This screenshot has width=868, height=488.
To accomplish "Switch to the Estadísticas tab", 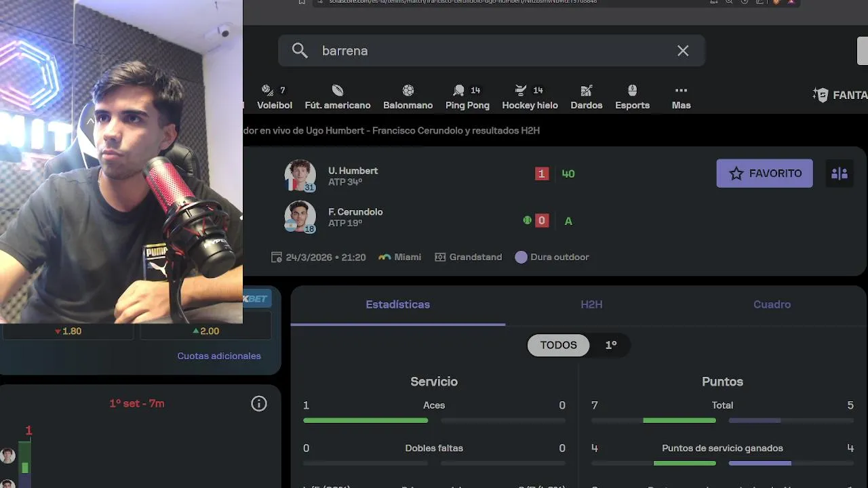I will pyautogui.click(x=397, y=304).
